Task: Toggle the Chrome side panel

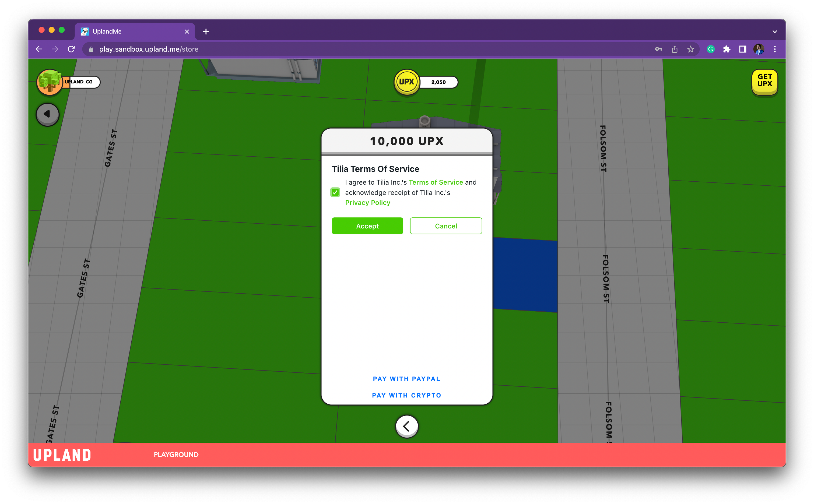Action: 742,49
